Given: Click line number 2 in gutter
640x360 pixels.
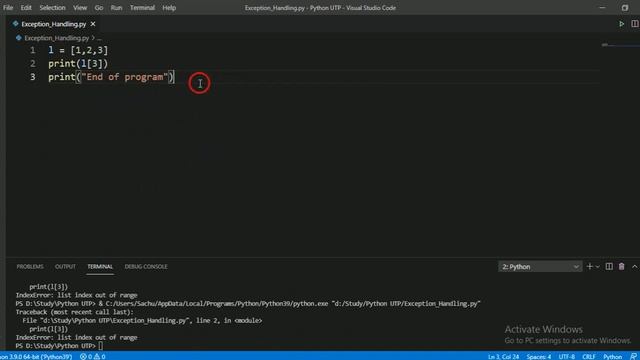Looking at the screenshot, I should 32,64.
